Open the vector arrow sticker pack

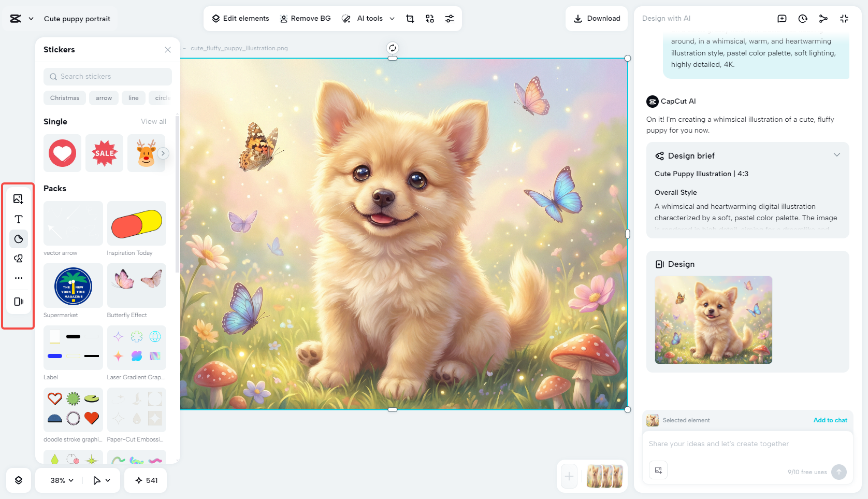pos(73,223)
